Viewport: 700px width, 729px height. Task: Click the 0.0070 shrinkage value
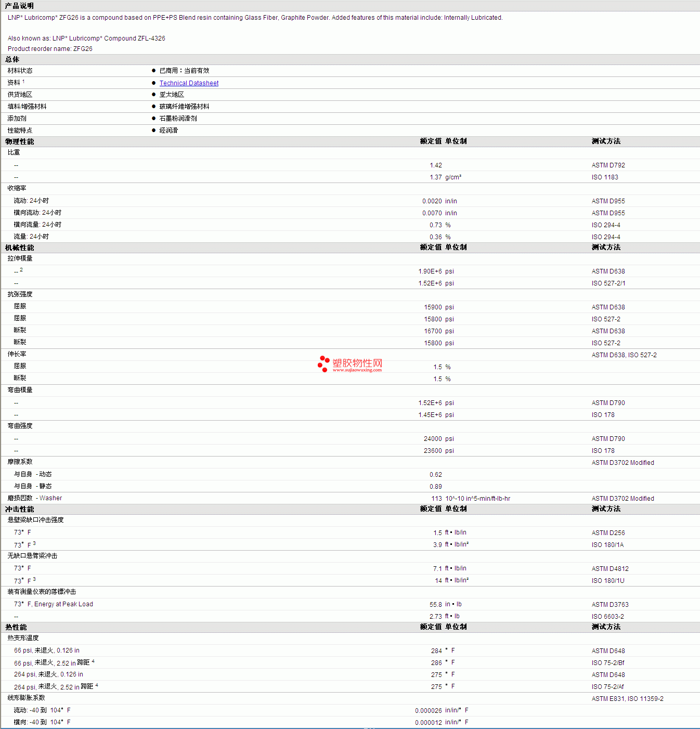click(432, 213)
